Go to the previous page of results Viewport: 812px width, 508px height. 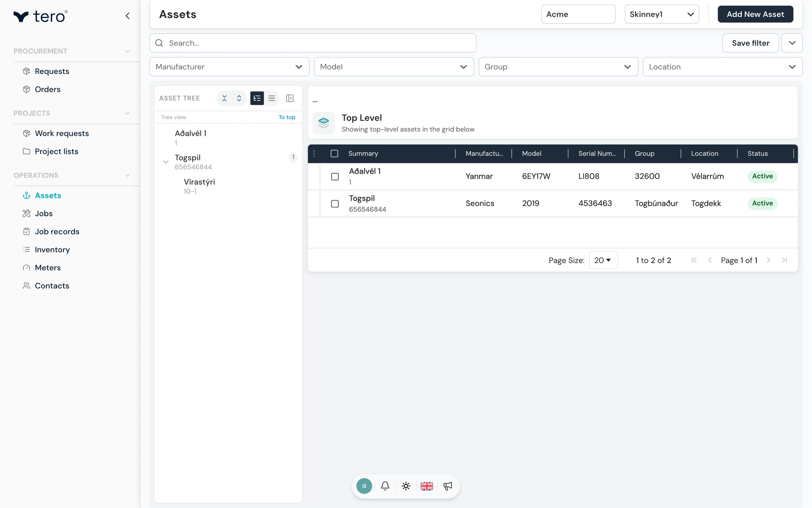click(710, 260)
